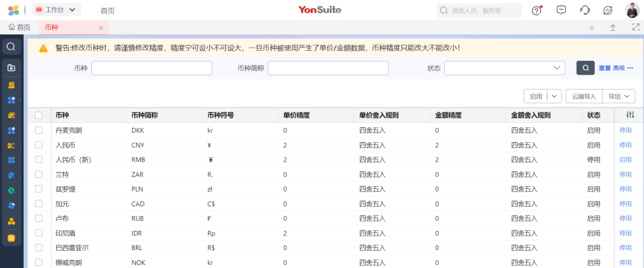Open table column settings icon
The image size is (644, 268).
[x=630, y=116]
